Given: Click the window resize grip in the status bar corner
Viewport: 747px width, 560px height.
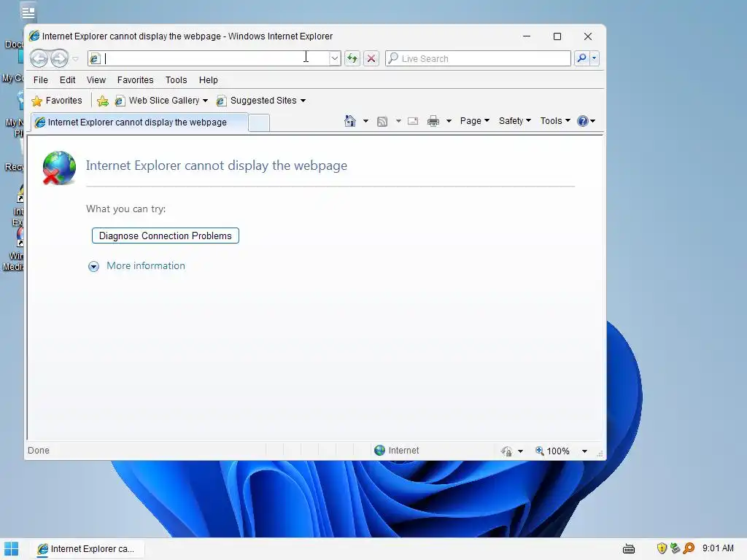Looking at the screenshot, I should pos(600,454).
